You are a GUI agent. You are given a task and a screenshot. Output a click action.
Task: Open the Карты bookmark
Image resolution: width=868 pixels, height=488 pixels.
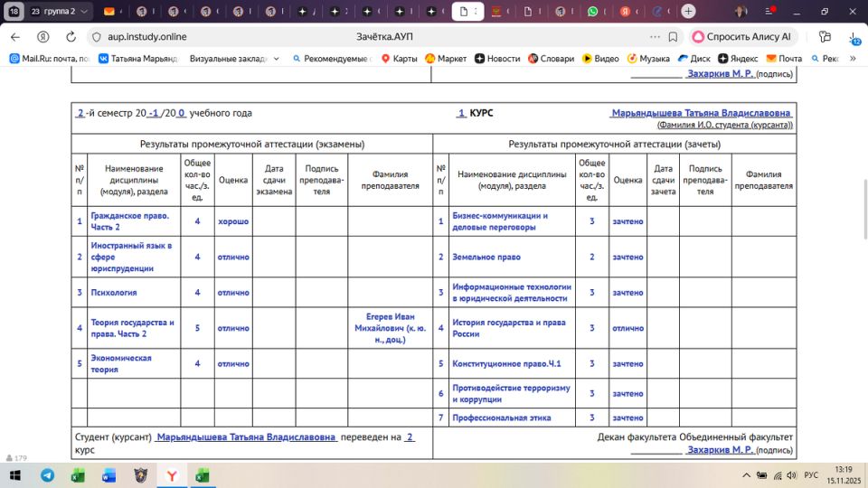[x=399, y=59]
